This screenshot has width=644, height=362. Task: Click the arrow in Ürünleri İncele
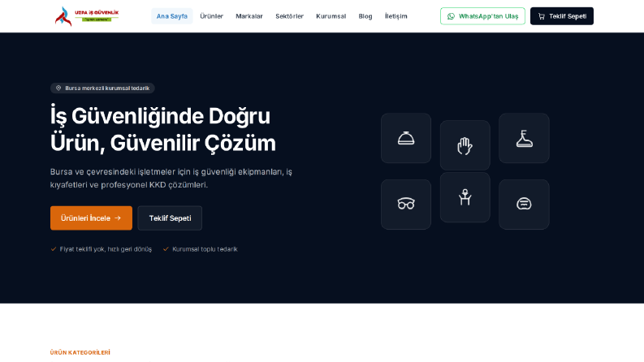click(x=118, y=218)
